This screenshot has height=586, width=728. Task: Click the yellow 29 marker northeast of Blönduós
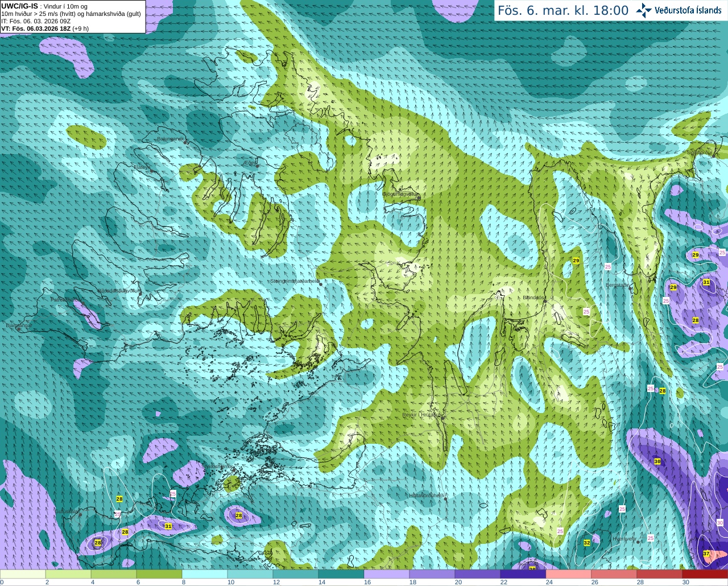pyautogui.click(x=576, y=261)
